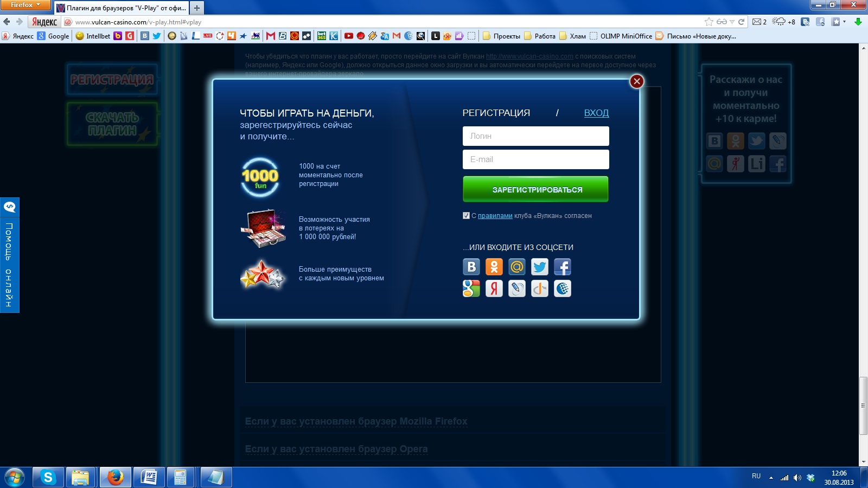Open the Письмо «Новые доку... bookmark
The width and height of the screenshot is (868, 488).
click(696, 36)
